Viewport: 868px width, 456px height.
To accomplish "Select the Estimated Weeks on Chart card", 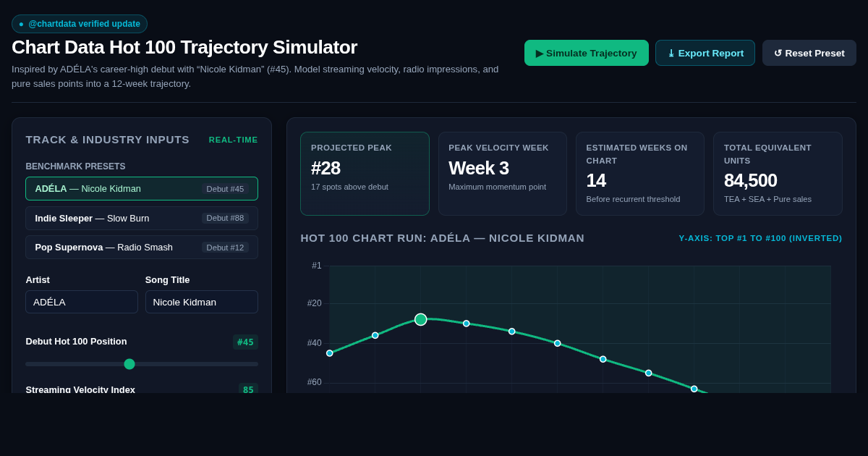I will pyautogui.click(x=640, y=174).
